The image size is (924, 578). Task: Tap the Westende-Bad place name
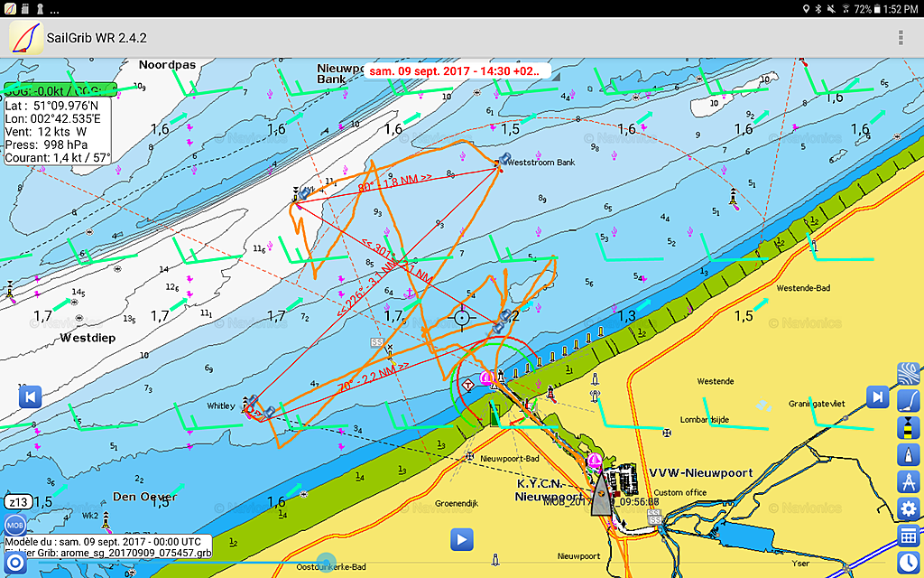click(803, 288)
